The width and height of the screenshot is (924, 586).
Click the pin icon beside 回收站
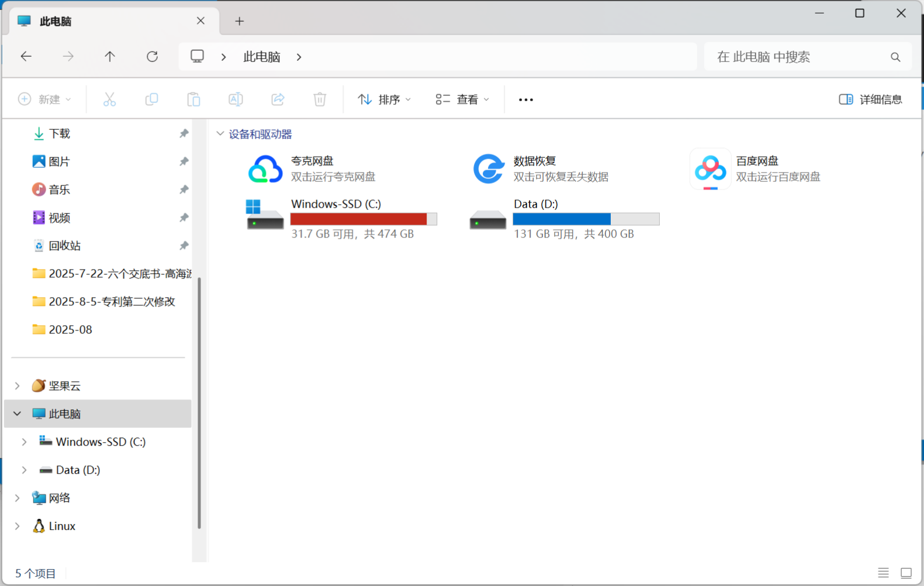(184, 246)
